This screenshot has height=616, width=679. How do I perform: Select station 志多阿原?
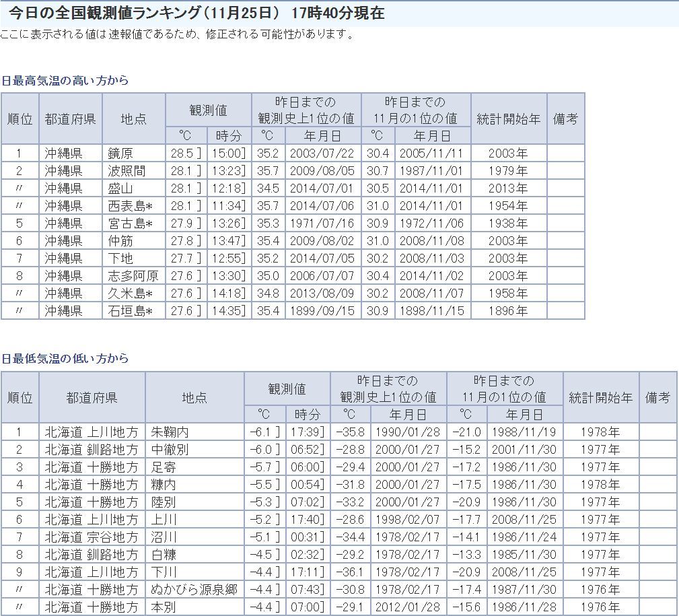coord(133,276)
